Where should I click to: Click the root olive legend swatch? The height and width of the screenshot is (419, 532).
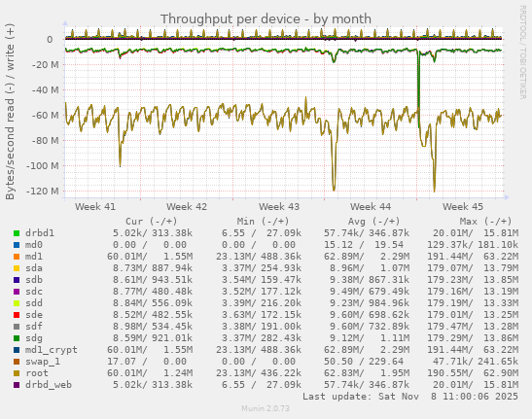pos(17,373)
